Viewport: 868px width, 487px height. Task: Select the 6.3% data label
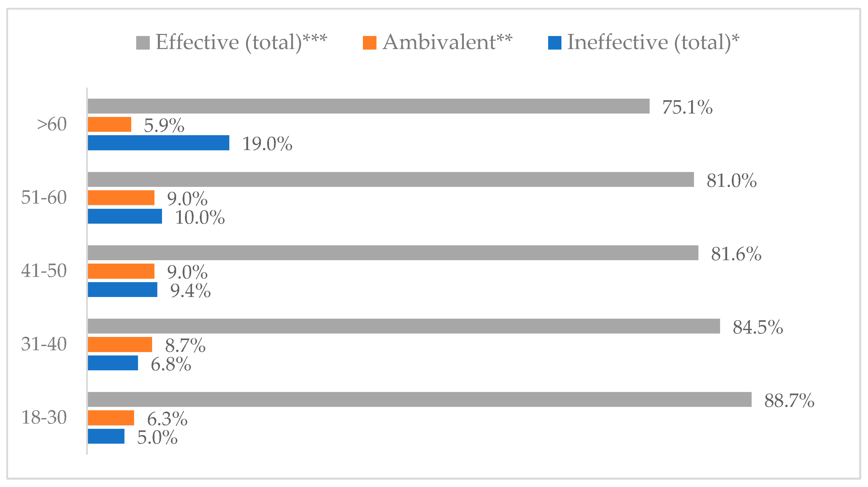tap(167, 419)
